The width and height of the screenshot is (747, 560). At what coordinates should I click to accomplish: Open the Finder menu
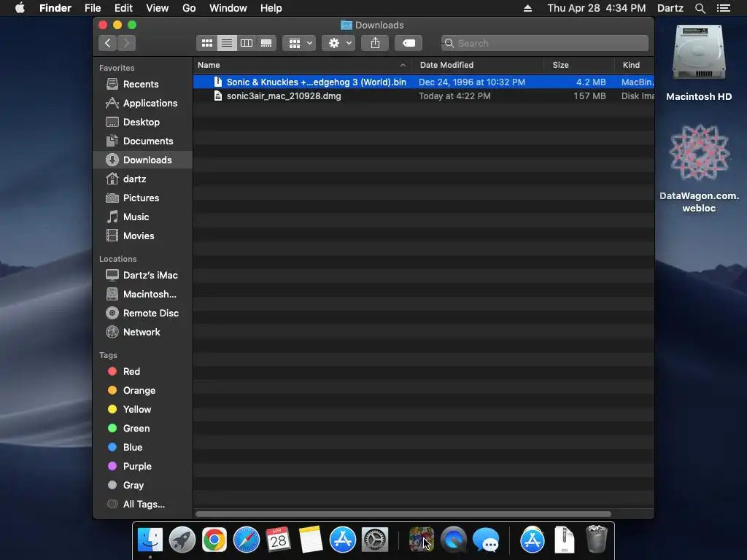tap(55, 8)
